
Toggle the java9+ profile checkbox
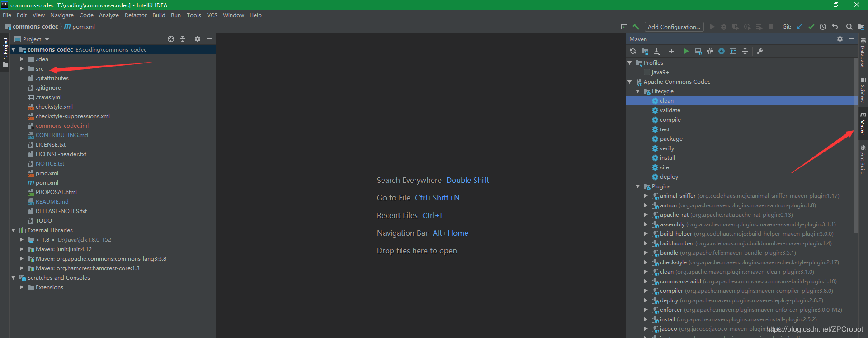coord(647,72)
